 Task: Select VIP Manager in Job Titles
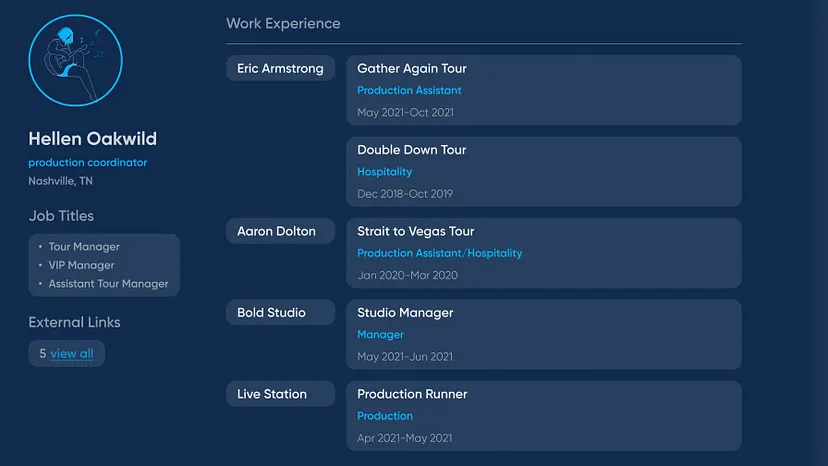(x=81, y=265)
